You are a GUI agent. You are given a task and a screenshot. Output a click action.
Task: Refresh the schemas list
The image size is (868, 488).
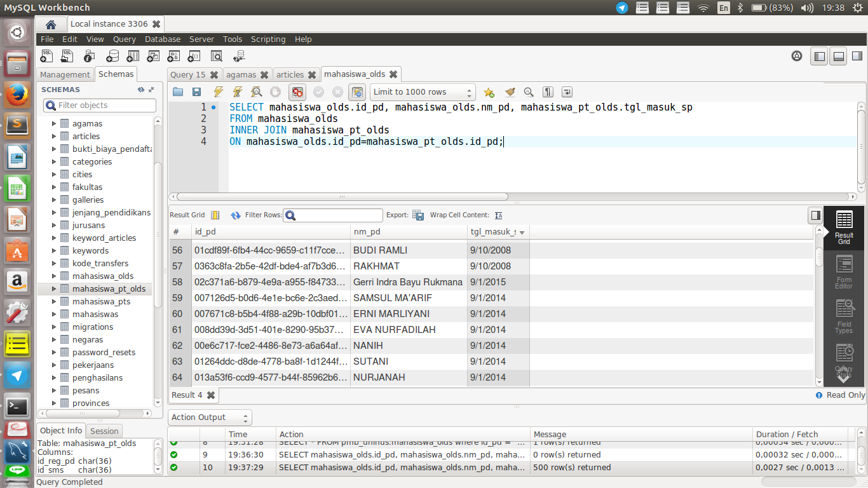[141, 90]
